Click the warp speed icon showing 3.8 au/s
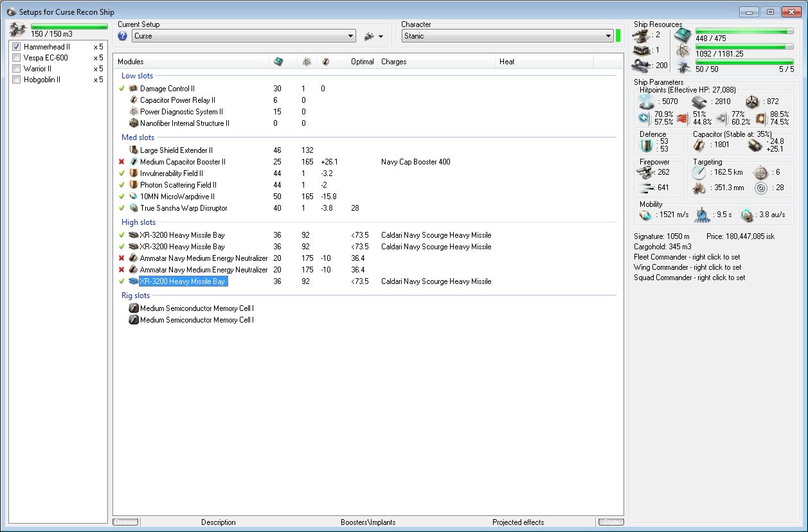 pos(747,215)
